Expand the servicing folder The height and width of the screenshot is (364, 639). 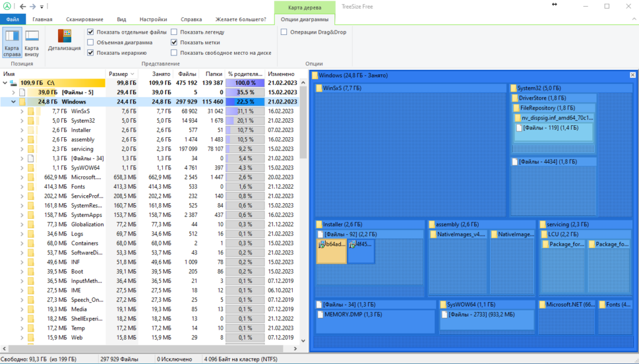click(22, 149)
